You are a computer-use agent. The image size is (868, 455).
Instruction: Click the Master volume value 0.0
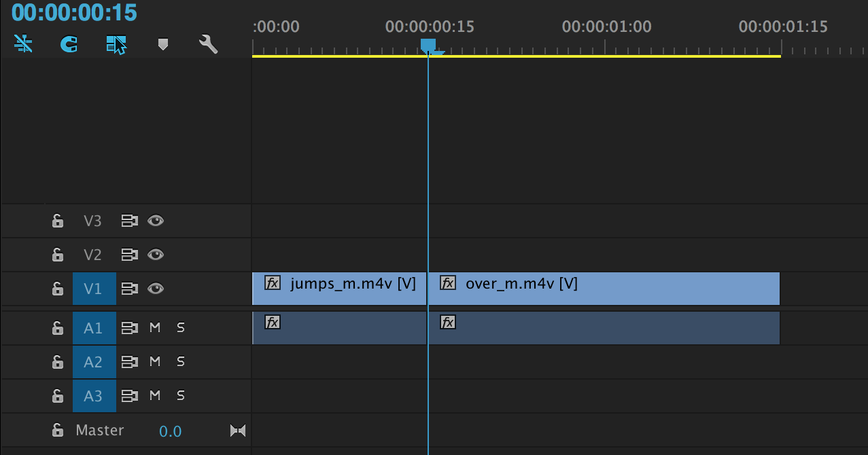pos(170,431)
